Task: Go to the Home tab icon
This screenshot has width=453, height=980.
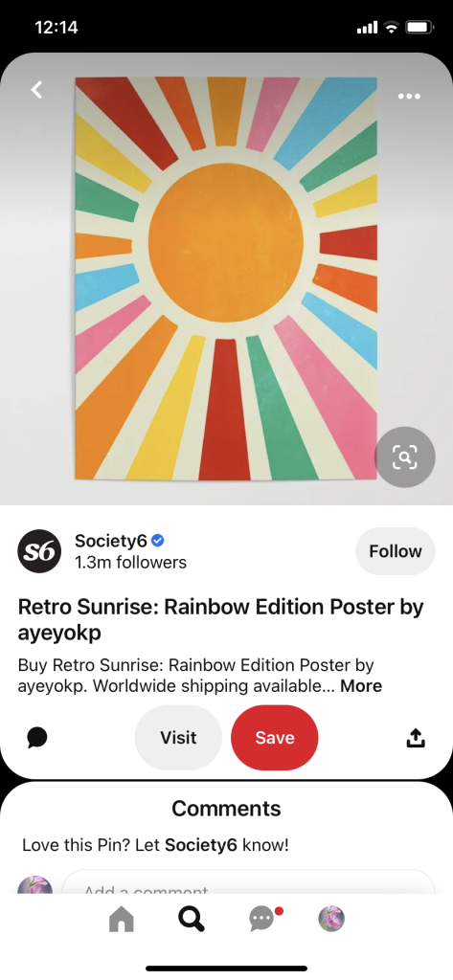Action: (x=121, y=919)
